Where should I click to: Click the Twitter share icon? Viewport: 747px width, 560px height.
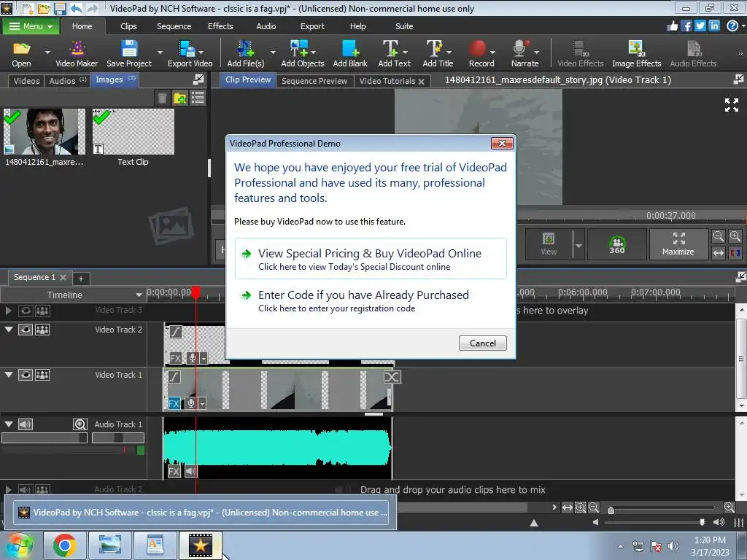tap(700, 26)
